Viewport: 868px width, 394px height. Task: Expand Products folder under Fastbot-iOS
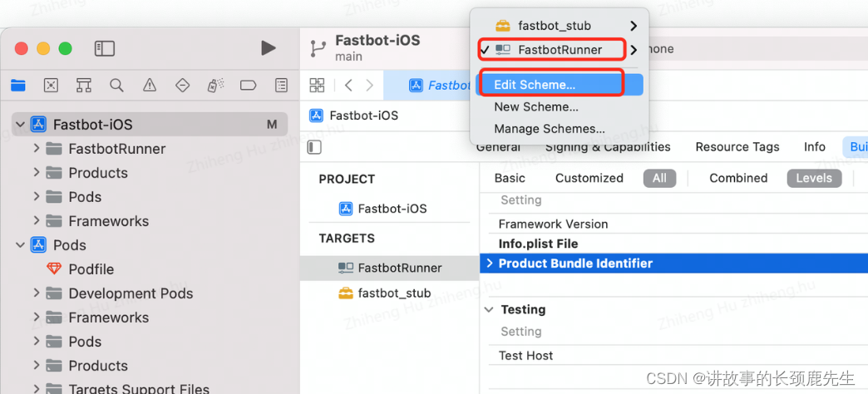coord(37,173)
